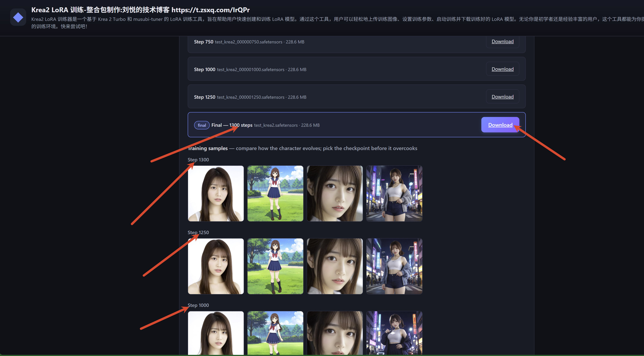Click the 'final' badge label

[202, 125]
